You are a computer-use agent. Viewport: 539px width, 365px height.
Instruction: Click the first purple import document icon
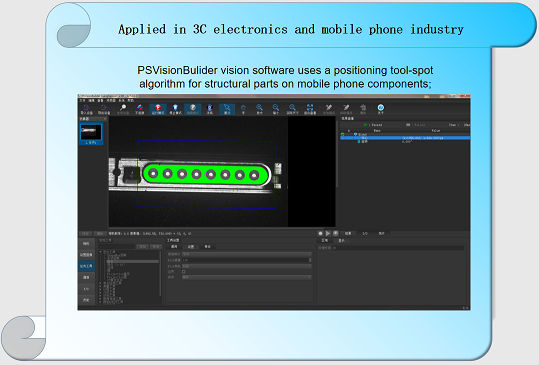(86, 109)
